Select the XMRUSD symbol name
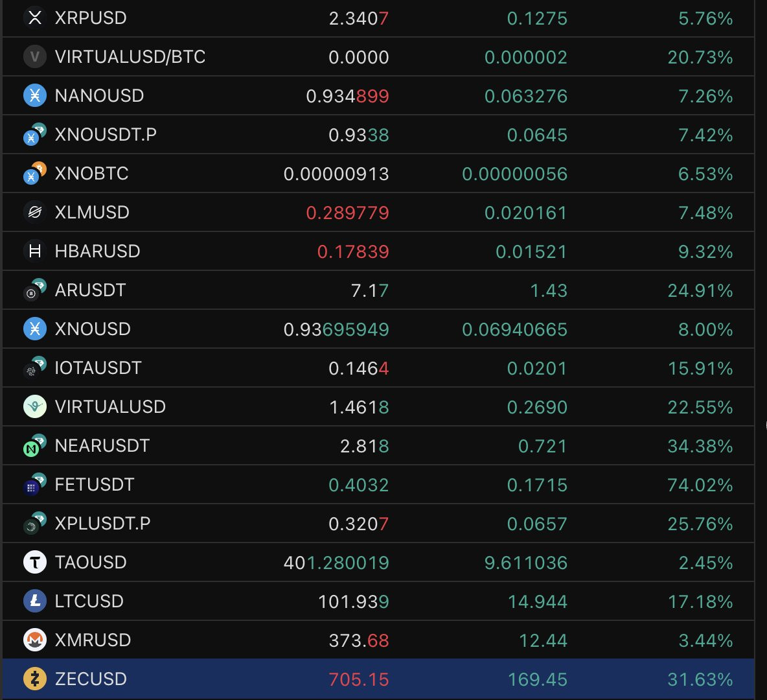The height and width of the screenshot is (700, 767). point(93,640)
